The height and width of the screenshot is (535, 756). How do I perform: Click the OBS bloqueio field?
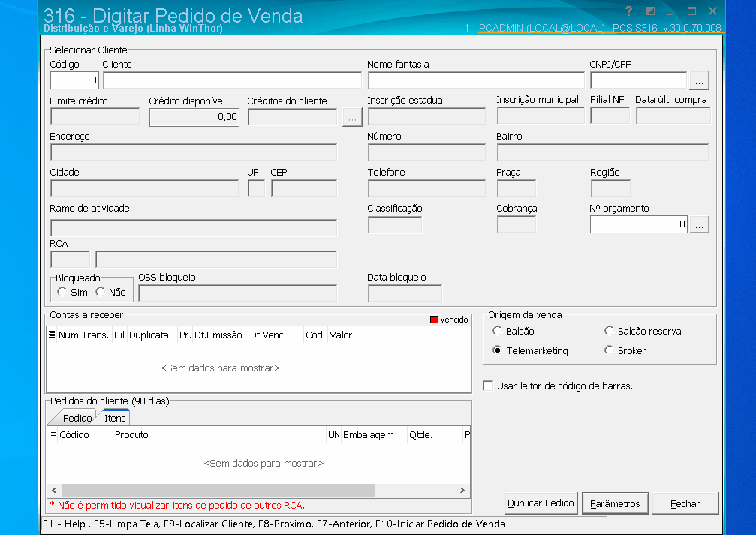tap(237, 293)
